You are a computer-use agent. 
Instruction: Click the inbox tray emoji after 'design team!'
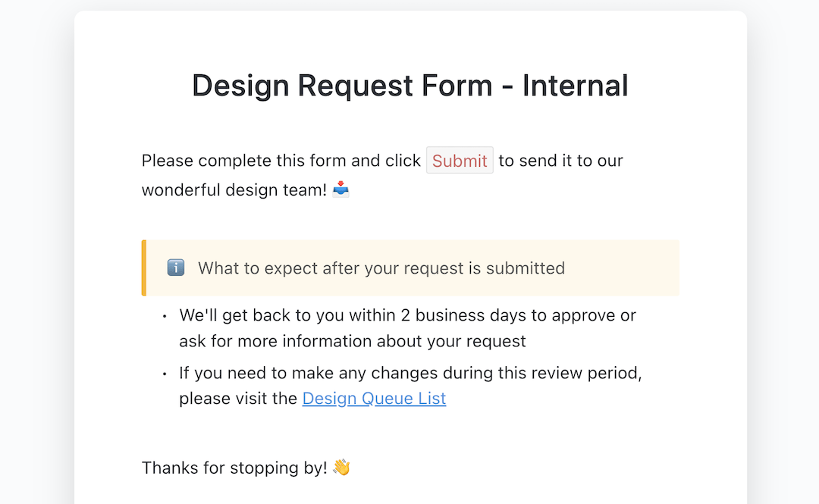point(342,189)
